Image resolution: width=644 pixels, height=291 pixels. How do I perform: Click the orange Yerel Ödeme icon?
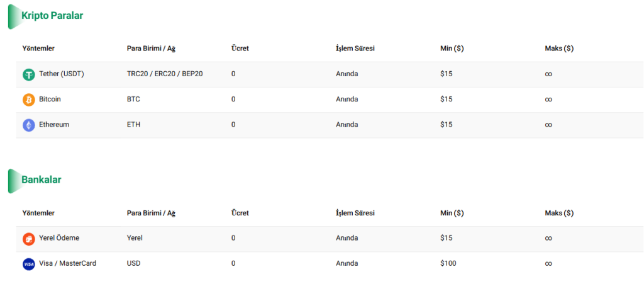pyautogui.click(x=28, y=239)
